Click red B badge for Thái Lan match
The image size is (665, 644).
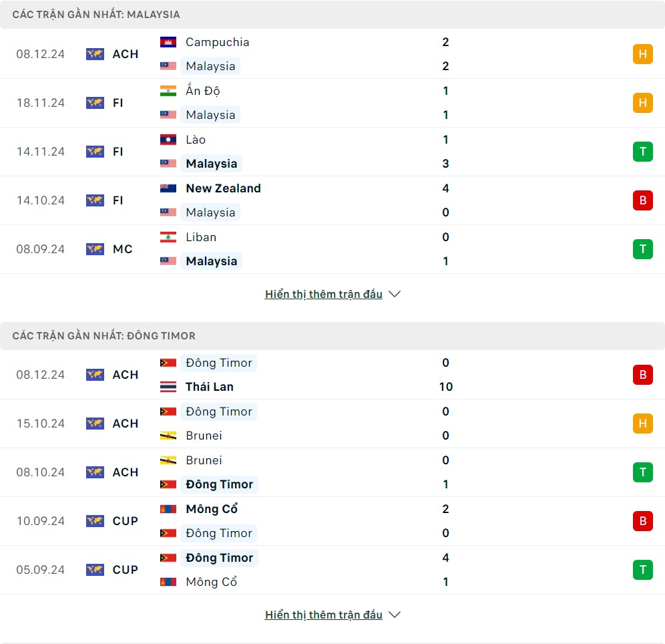click(x=642, y=375)
